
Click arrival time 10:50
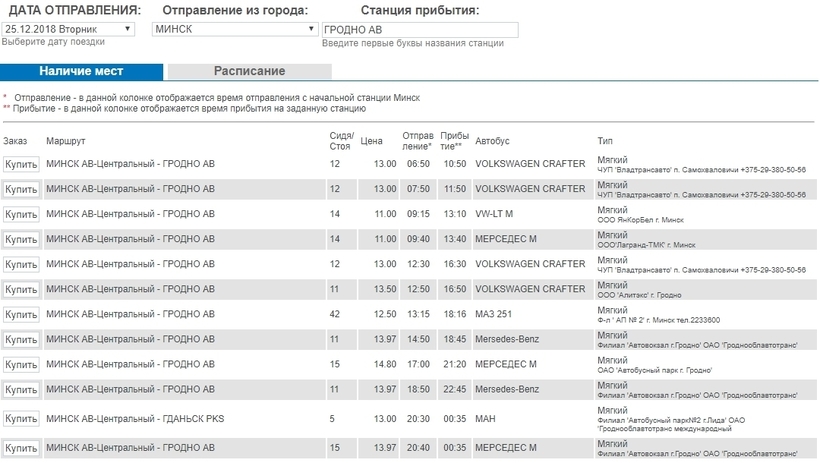coord(454,164)
